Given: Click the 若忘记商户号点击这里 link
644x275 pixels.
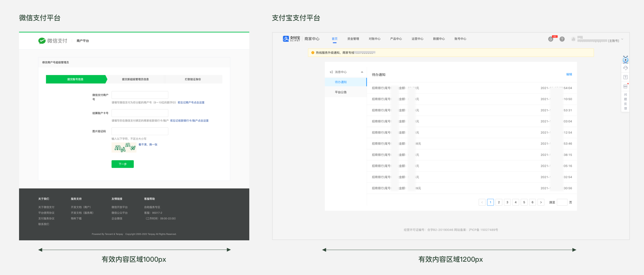Looking at the screenshot, I should tap(191, 103).
